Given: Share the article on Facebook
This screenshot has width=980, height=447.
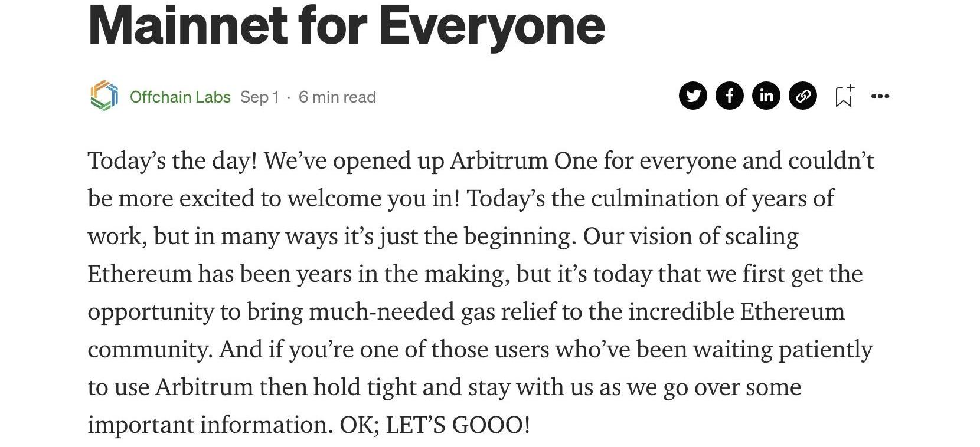Looking at the screenshot, I should [x=730, y=96].
